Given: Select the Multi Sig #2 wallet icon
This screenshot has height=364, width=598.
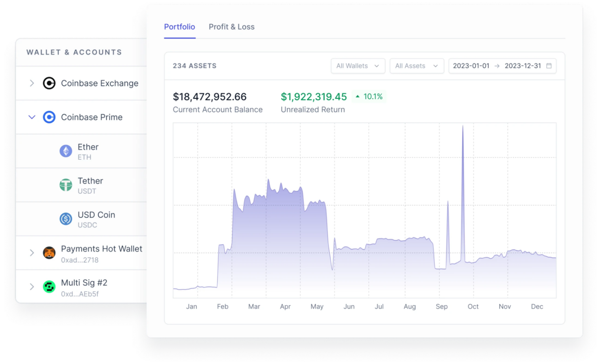Looking at the screenshot, I should tap(49, 287).
